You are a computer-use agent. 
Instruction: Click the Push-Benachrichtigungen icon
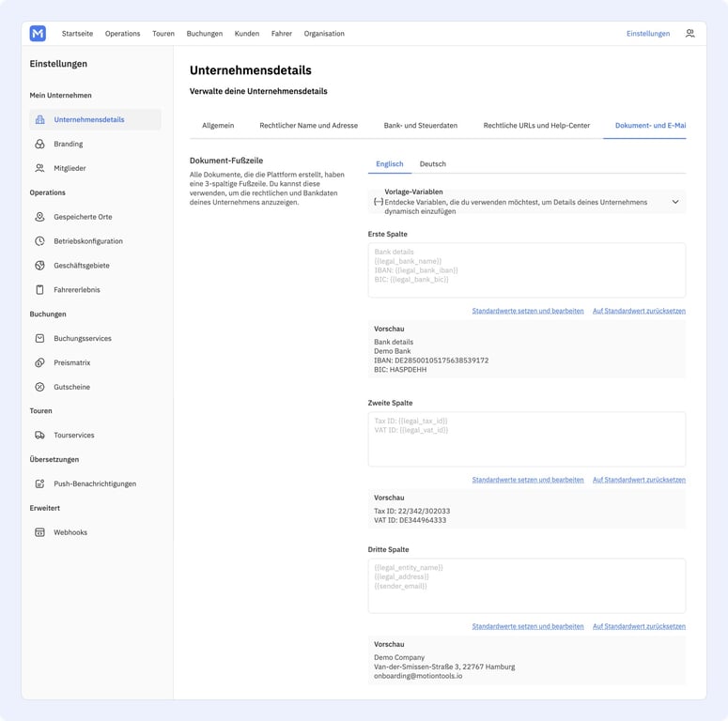[40, 483]
